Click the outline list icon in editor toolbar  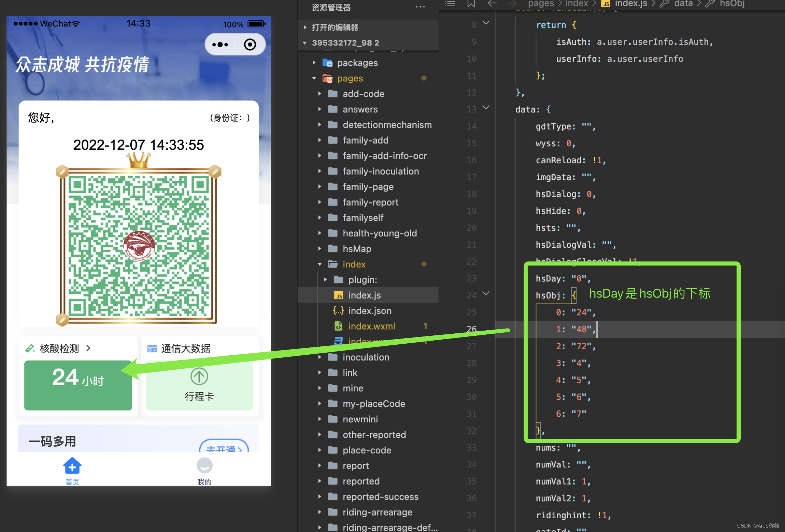[450, 3]
